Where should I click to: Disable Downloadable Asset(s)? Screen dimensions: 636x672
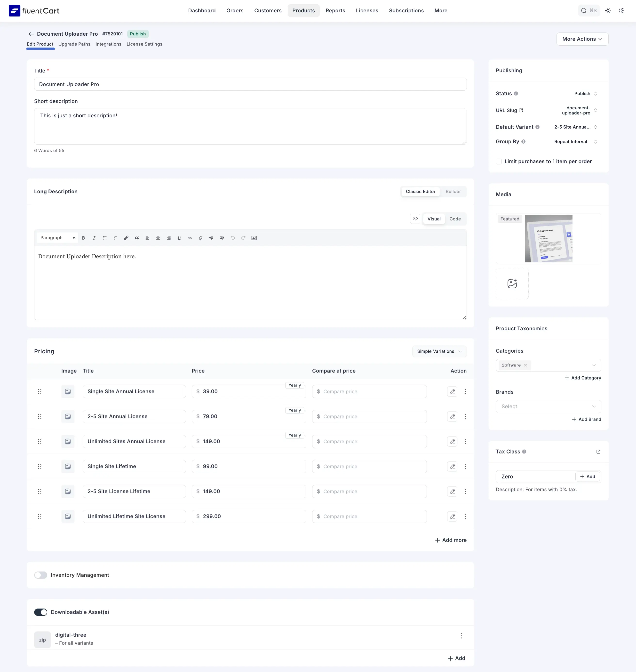point(40,612)
